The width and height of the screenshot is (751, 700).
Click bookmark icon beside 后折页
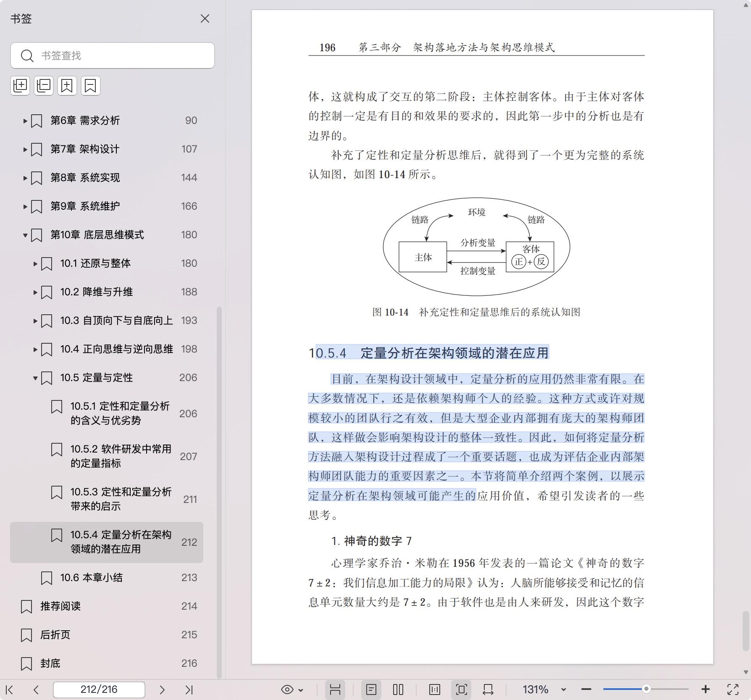tap(26, 635)
